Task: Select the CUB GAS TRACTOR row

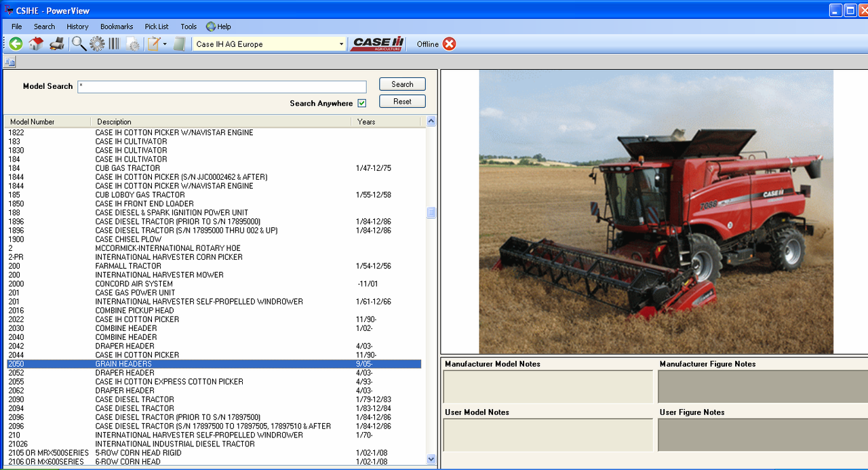Action: (214, 168)
